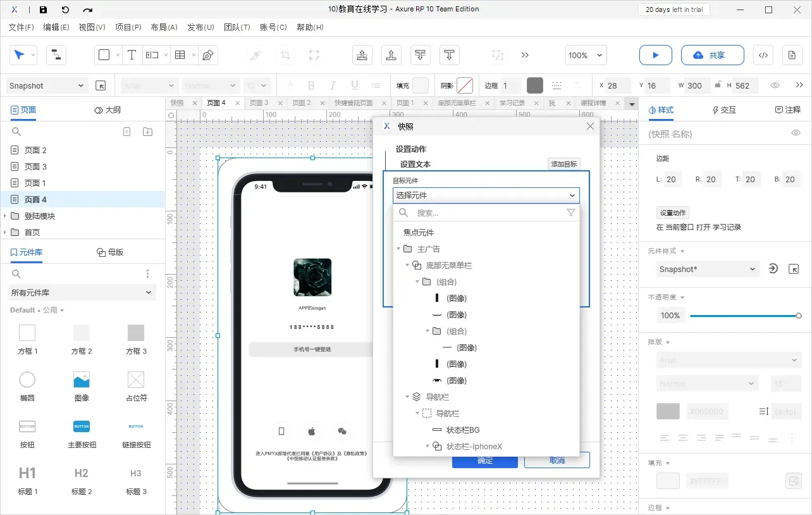
Task: Toggle the aspect ratio lock between W and H
Action: (718, 85)
